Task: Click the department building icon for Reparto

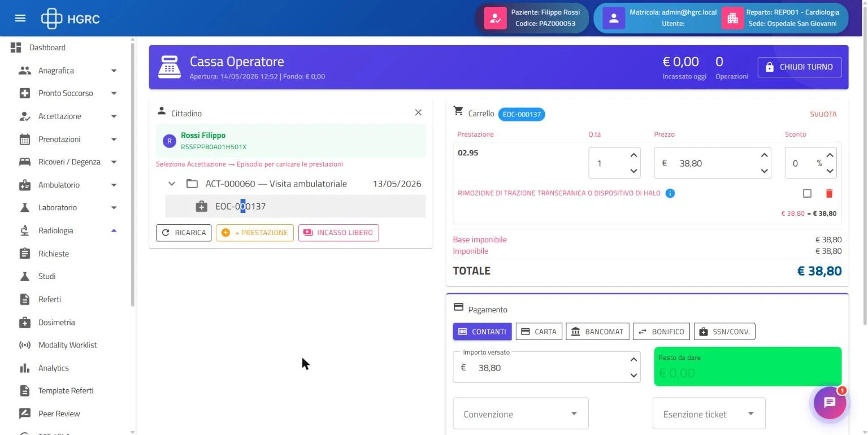Action: pos(732,18)
